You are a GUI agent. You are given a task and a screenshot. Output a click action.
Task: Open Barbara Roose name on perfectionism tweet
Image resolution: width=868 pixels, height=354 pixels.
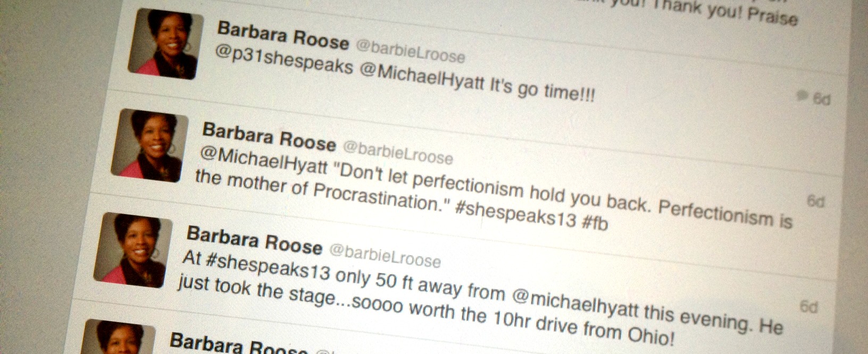pyautogui.click(x=269, y=136)
